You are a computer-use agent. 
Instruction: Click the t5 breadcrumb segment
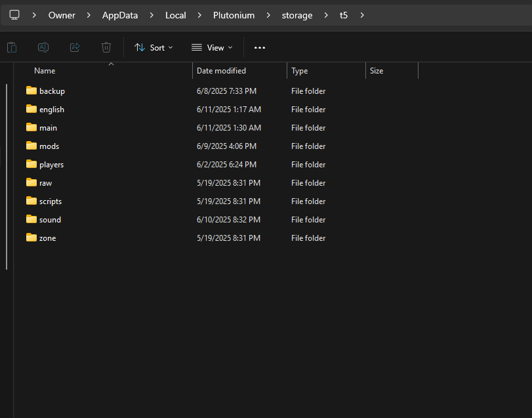(344, 15)
